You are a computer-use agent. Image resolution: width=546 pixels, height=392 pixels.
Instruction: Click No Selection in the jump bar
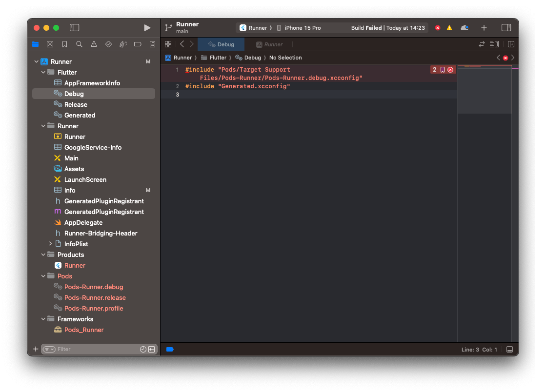(285, 58)
